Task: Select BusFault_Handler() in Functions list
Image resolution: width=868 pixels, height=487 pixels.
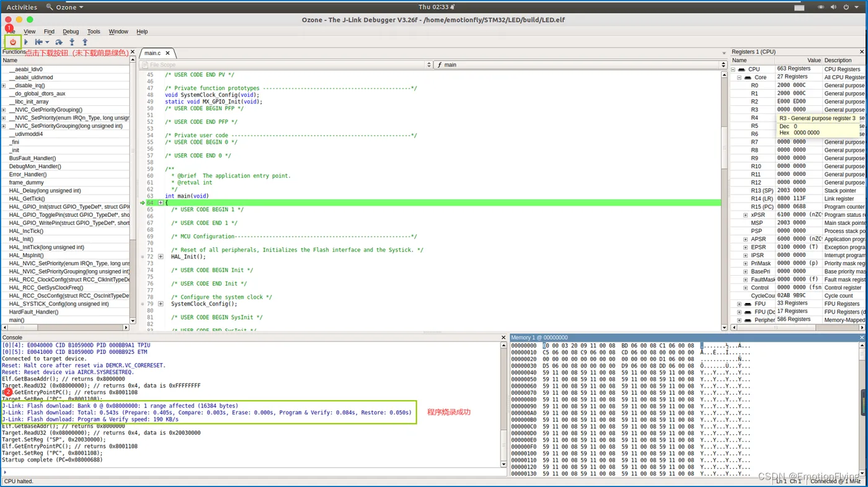Action: 65,158
